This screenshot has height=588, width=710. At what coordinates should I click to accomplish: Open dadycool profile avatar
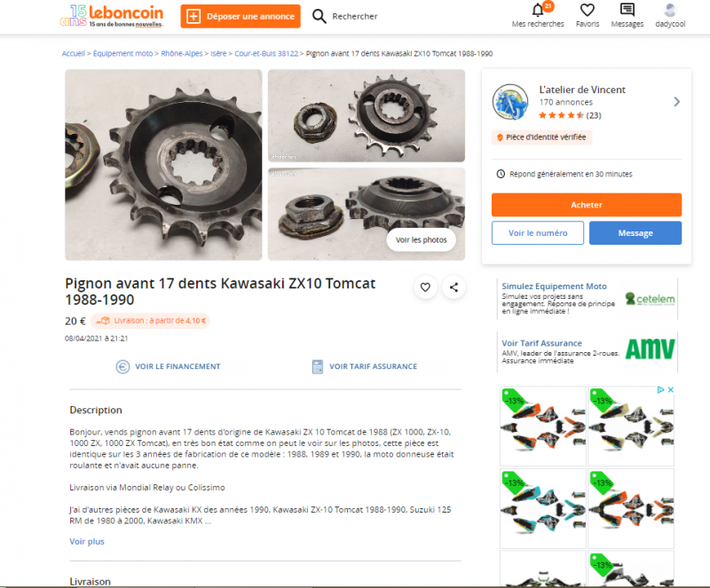670,10
